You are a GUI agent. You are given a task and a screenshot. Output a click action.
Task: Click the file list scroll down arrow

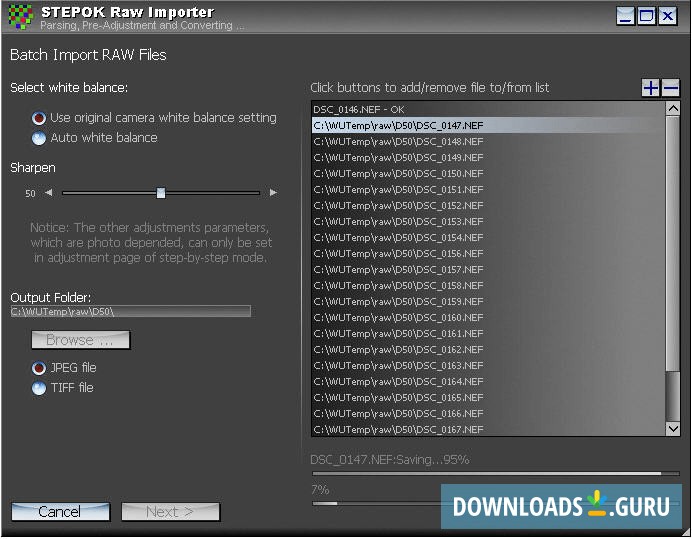click(673, 428)
